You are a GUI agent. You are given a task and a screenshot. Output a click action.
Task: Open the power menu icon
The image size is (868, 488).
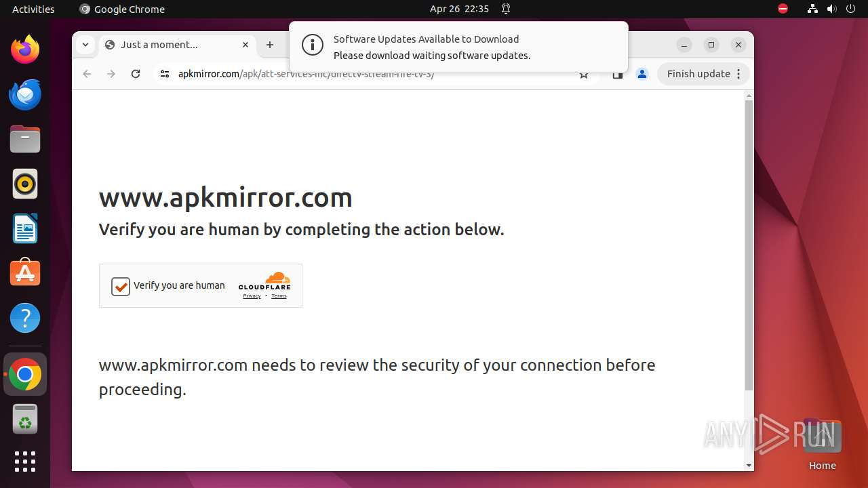850,9
